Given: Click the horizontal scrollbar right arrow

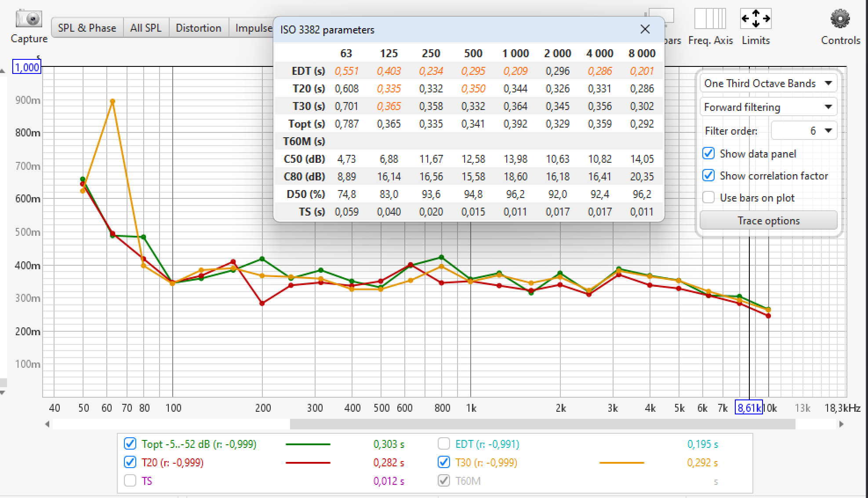Looking at the screenshot, I should (x=841, y=424).
